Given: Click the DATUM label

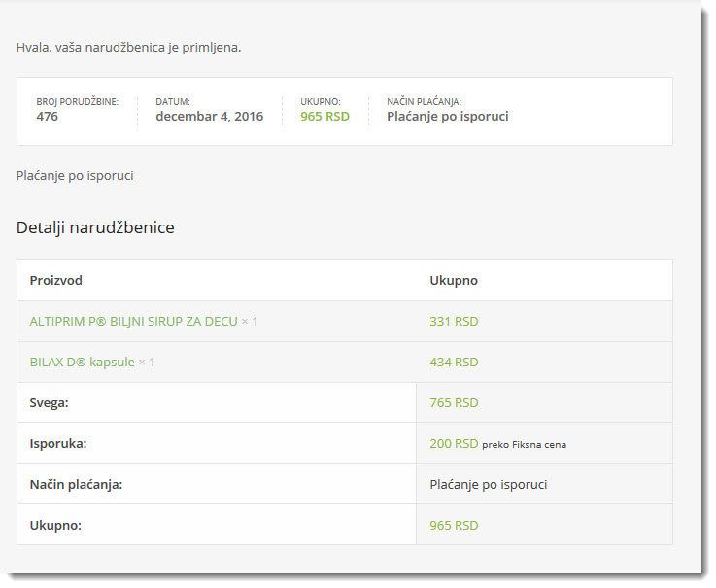Looking at the screenshot, I should click(173, 101).
